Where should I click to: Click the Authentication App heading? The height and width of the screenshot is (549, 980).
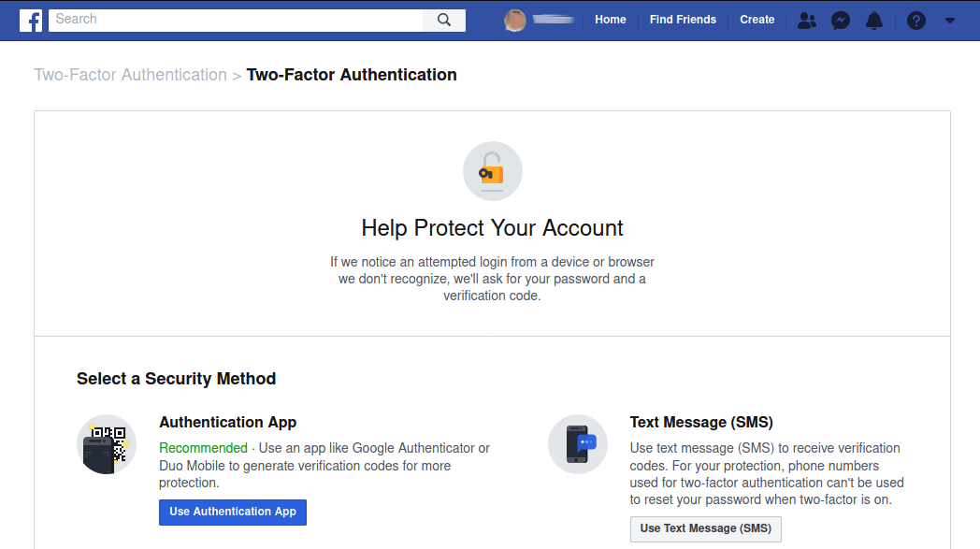pos(227,422)
